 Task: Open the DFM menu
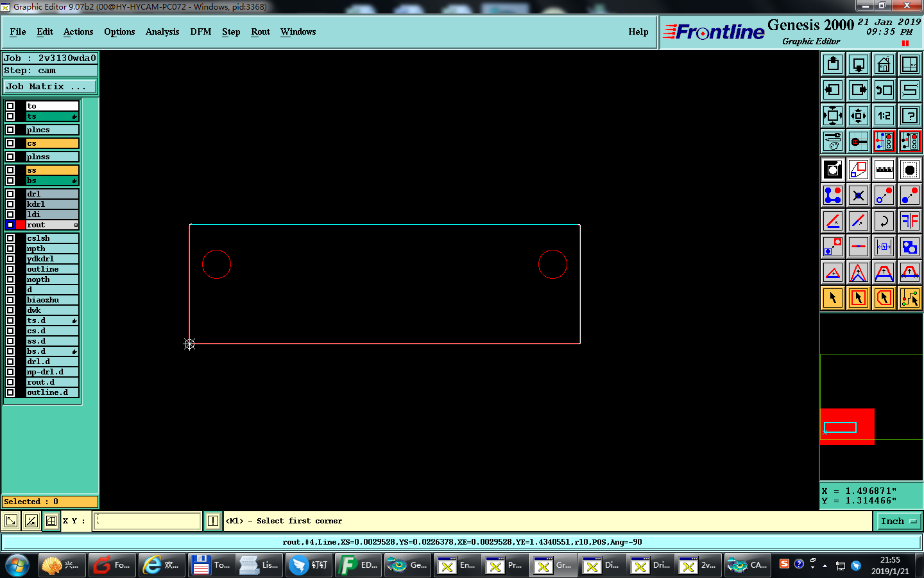[x=201, y=31]
